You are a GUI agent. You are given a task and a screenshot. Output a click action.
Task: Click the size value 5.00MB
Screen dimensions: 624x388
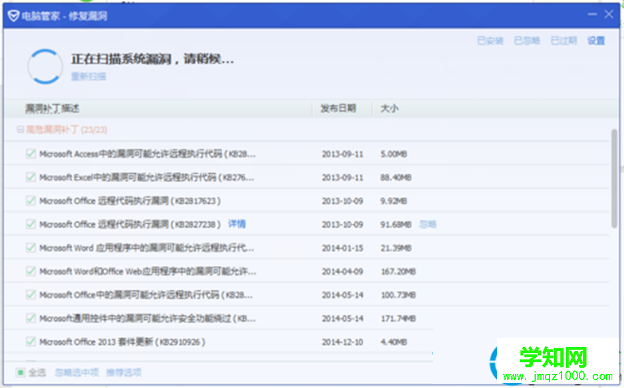click(x=394, y=154)
